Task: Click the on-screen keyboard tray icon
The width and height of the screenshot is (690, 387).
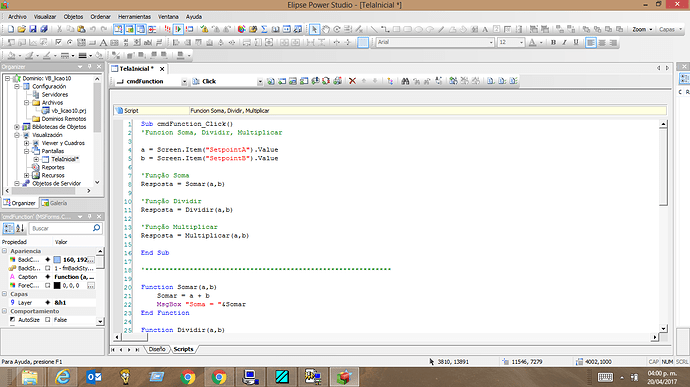Action: (x=605, y=377)
